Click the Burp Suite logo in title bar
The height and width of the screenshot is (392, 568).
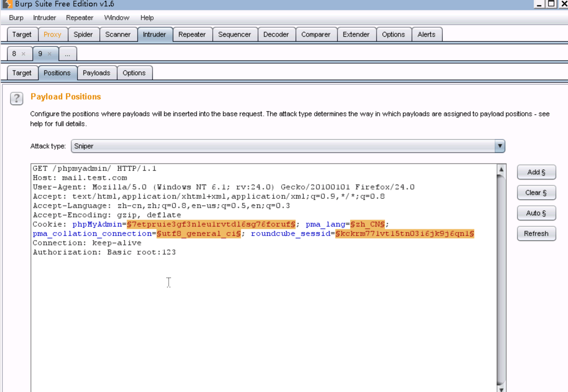[7, 4]
